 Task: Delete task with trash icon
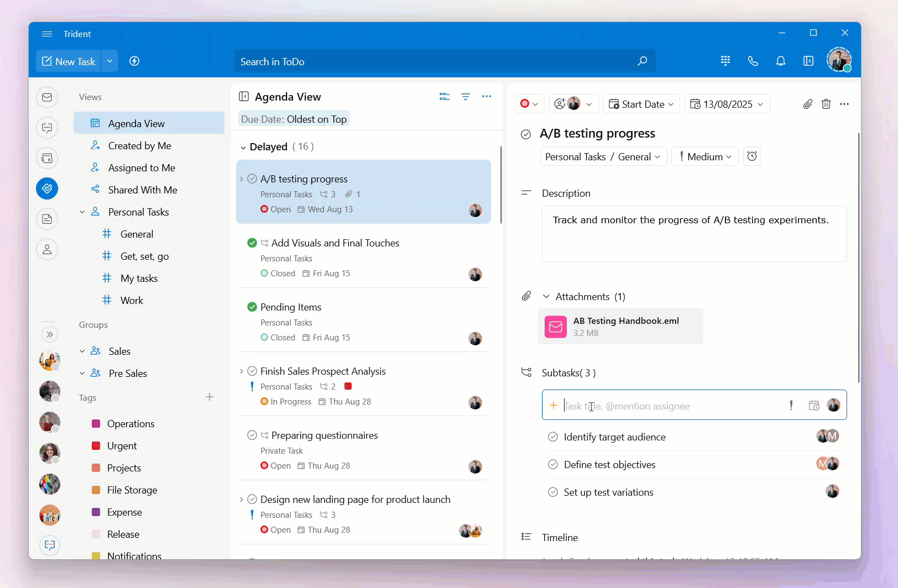(826, 104)
